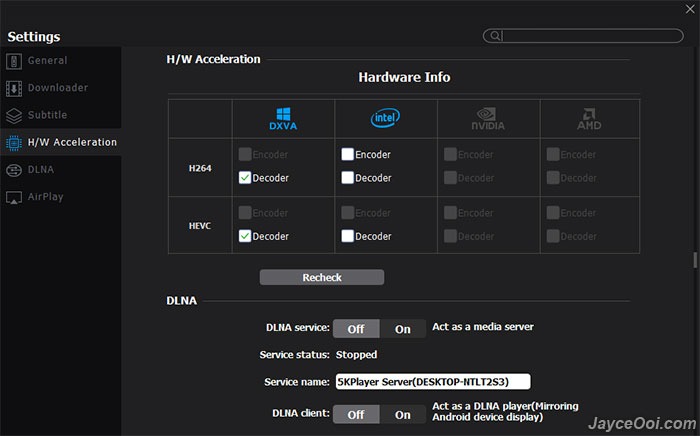
Task: Click 'Act as a media server' text
Action: pos(483,327)
